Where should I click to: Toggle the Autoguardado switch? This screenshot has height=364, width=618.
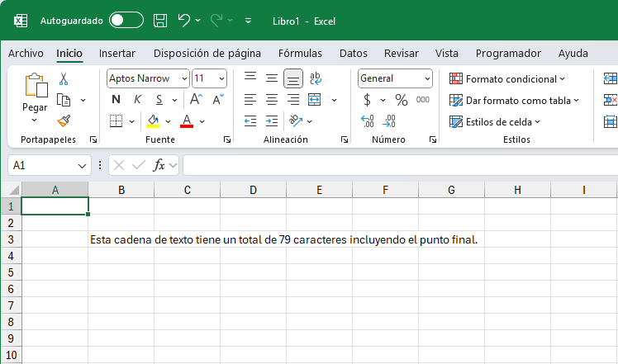tap(126, 20)
